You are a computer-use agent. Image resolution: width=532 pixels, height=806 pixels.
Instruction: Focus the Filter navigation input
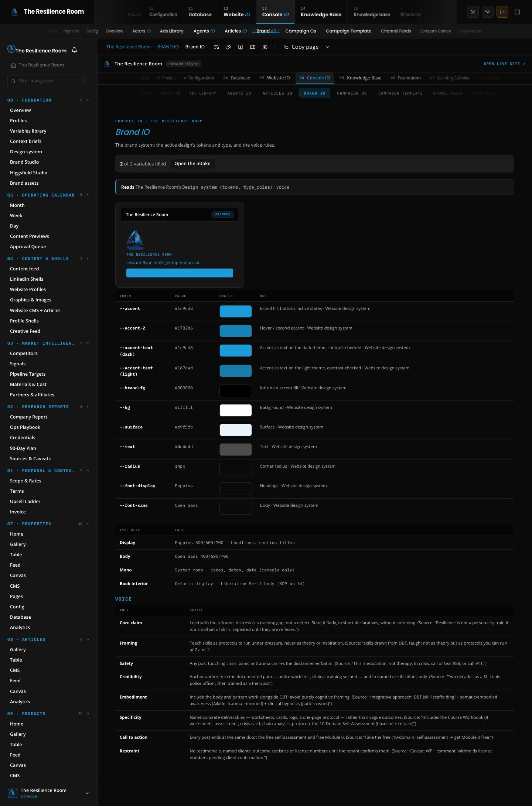click(x=49, y=81)
